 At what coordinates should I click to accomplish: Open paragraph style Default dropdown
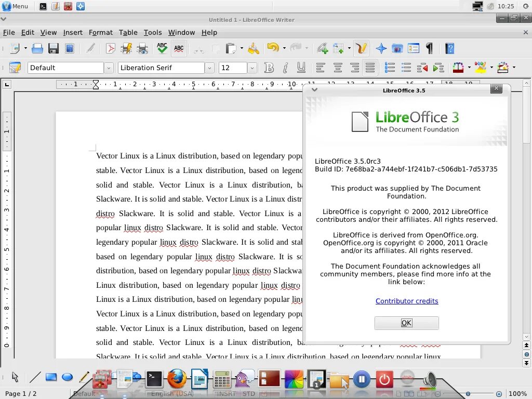coord(109,68)
